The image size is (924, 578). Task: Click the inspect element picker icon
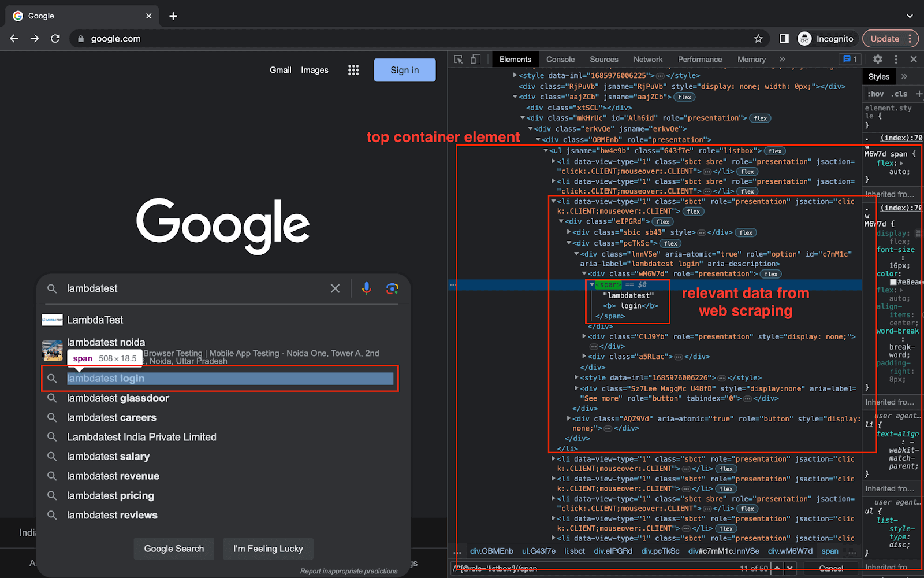click(459, 60)
